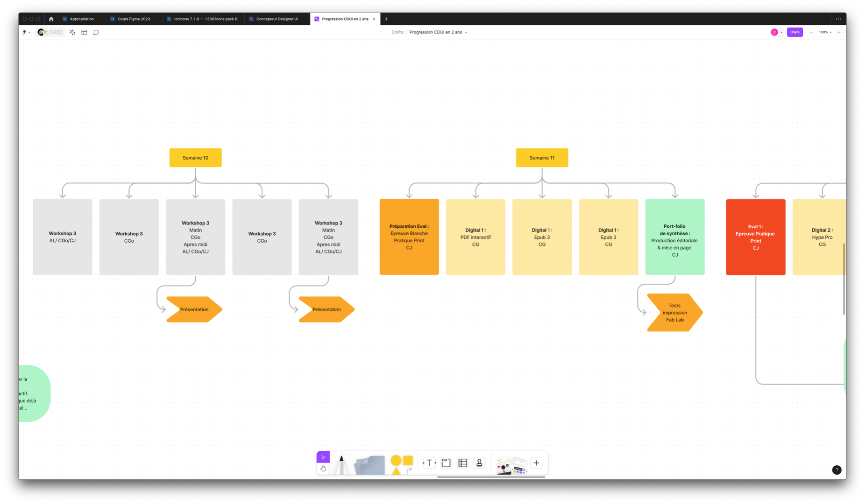Open the Figma main menu dropdown
This screenshot has height=504, width=865.
(26, 32)
